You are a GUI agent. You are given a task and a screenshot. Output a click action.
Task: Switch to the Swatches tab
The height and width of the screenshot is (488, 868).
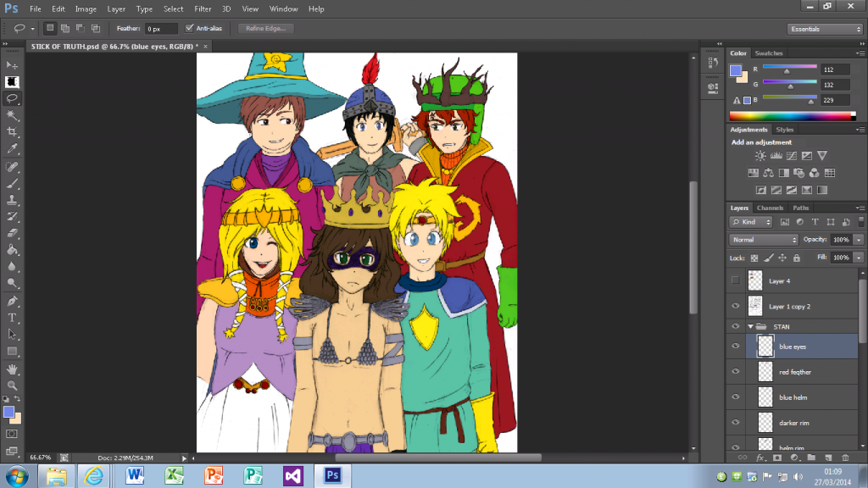pyautogui.click(x=768, y=53)
